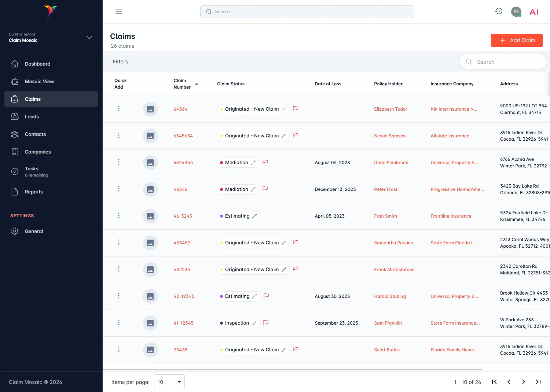
Task: Open the Elizabeth Tudor policy holder link
Action: (x=390, y=109)
